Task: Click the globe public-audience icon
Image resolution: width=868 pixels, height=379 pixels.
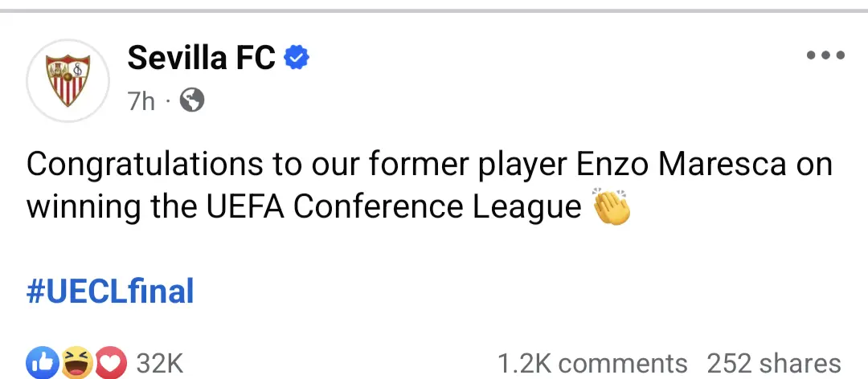Action: [192, 100]
